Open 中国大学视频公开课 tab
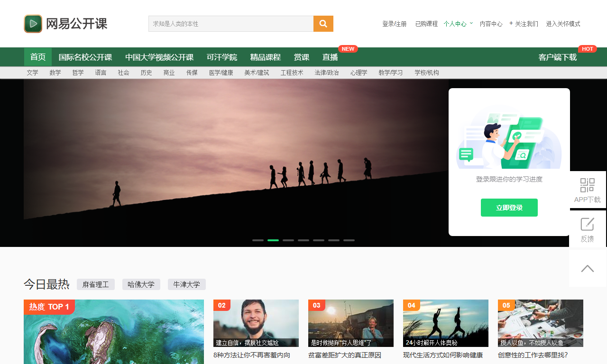This screenshot has height=364, width=607. pyautogui.click(x=159, y=57)
